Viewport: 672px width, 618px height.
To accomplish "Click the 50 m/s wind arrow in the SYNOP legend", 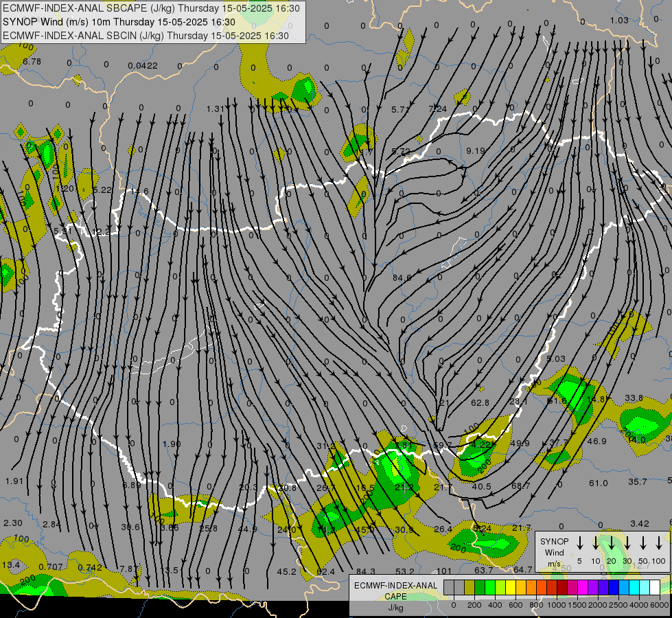I will click(x=643, y=542).
